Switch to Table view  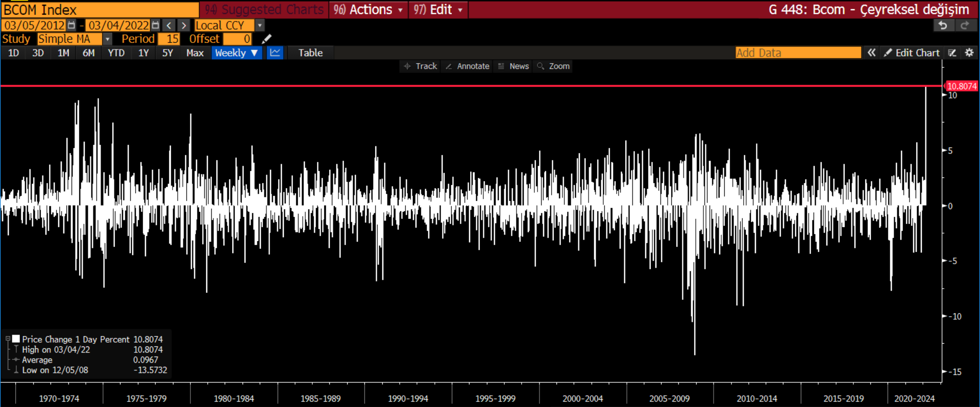pos(310,53)
